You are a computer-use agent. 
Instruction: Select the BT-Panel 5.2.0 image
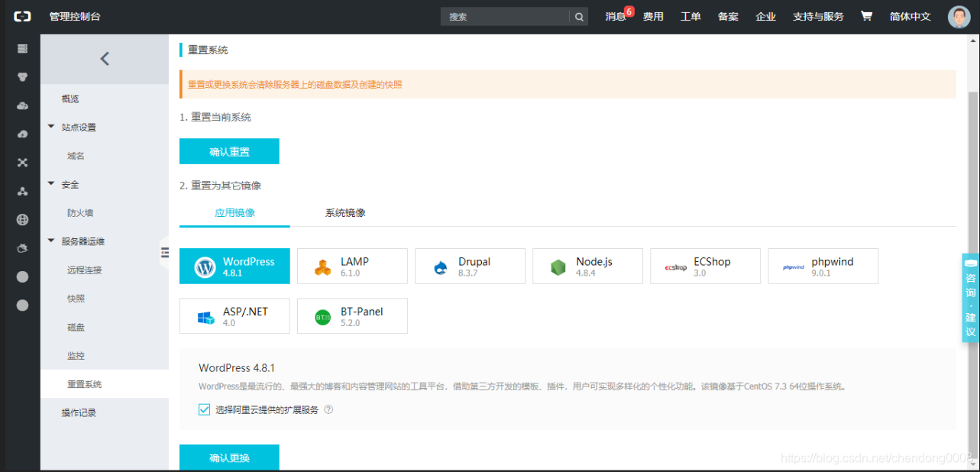(352, 316)
